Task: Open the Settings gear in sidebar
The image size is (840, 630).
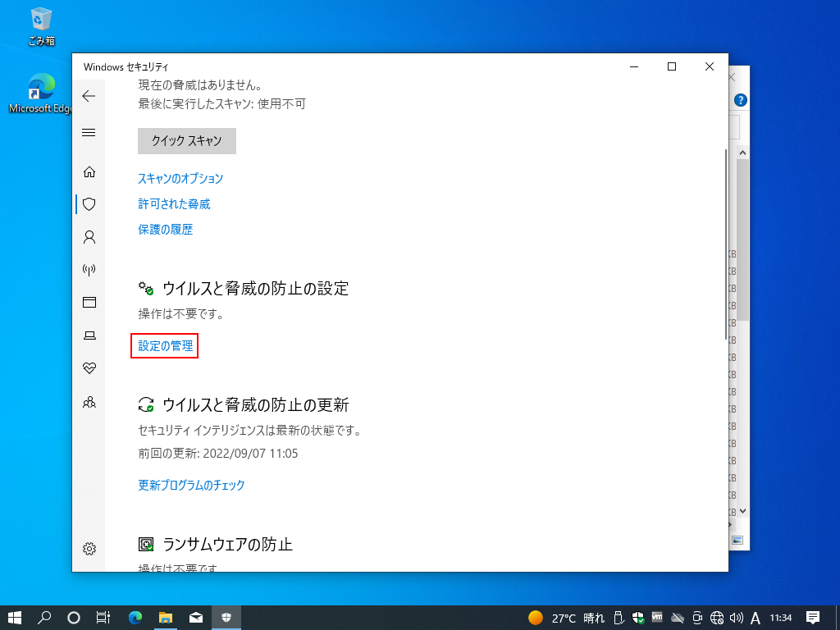Action: click(89, 549)
